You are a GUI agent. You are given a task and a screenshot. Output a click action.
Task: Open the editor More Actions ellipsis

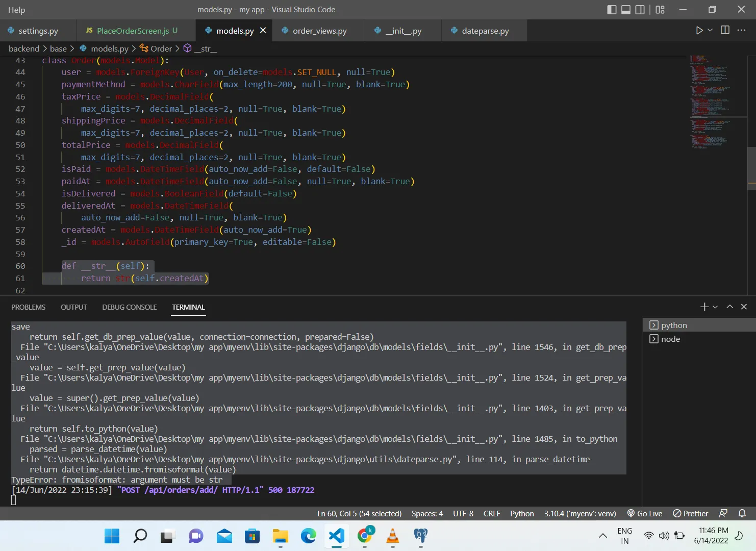(x=741, y=31)
